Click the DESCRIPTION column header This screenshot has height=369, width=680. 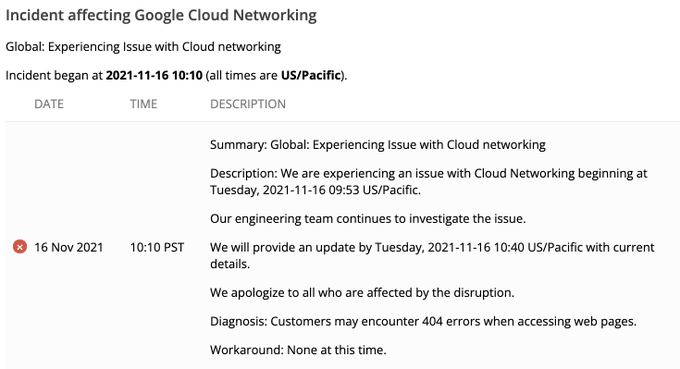(248, 104)
